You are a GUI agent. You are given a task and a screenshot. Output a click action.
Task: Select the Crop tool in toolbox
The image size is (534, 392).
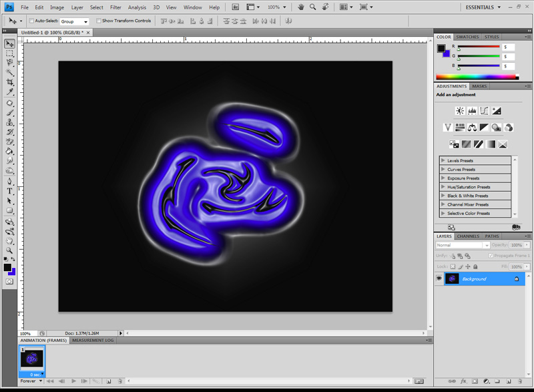pos(10,82)
